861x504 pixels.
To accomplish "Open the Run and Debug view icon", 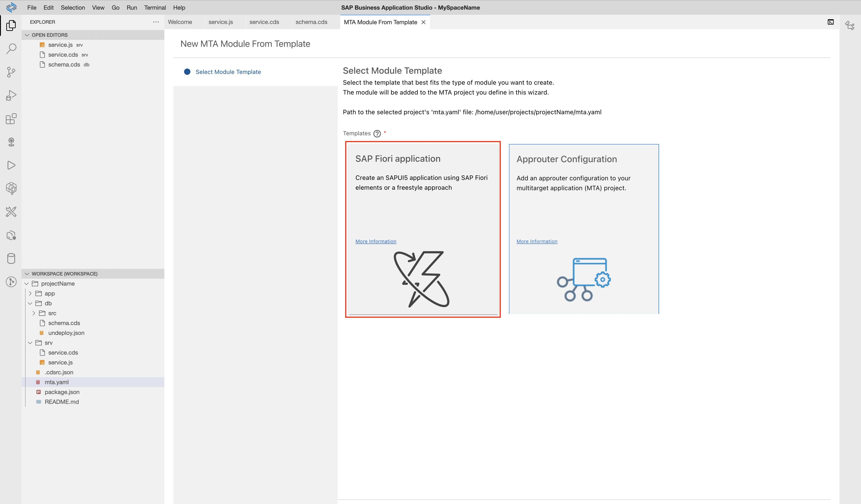I will point(11,95).
